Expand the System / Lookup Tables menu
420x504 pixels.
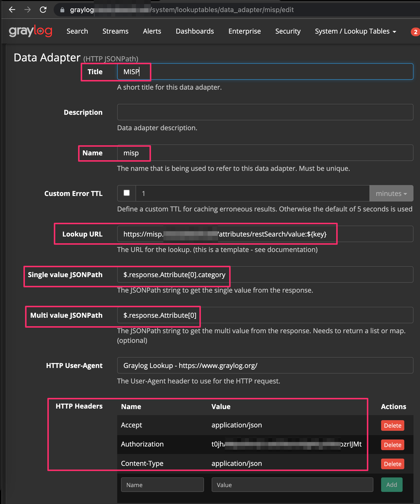point(355,31)
